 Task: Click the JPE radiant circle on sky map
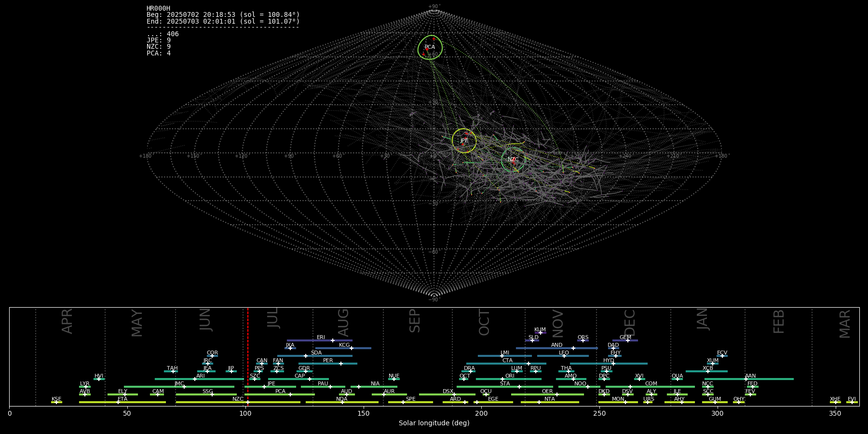coord(464,141)
